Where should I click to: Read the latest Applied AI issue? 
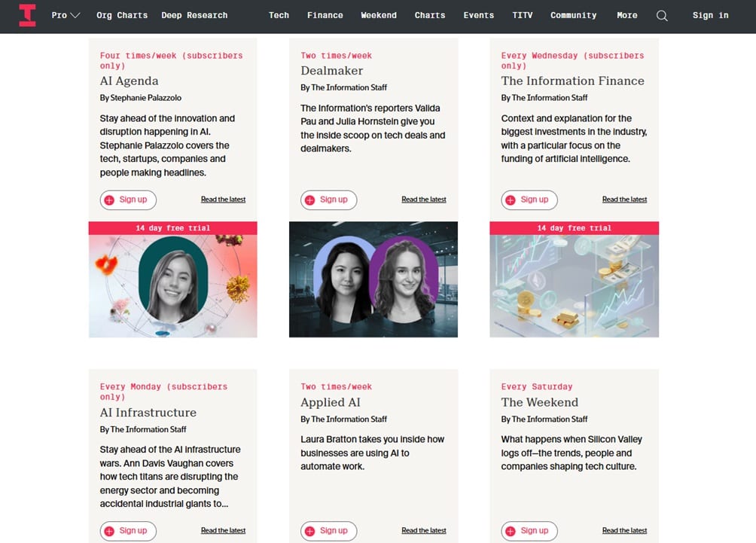[424, 530]
